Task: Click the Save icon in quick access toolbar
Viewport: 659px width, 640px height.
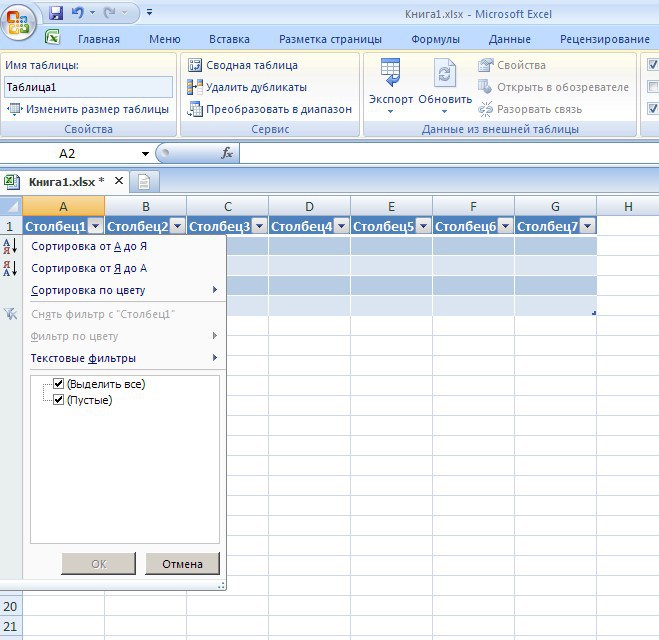Action: click(x=56, y=13)
